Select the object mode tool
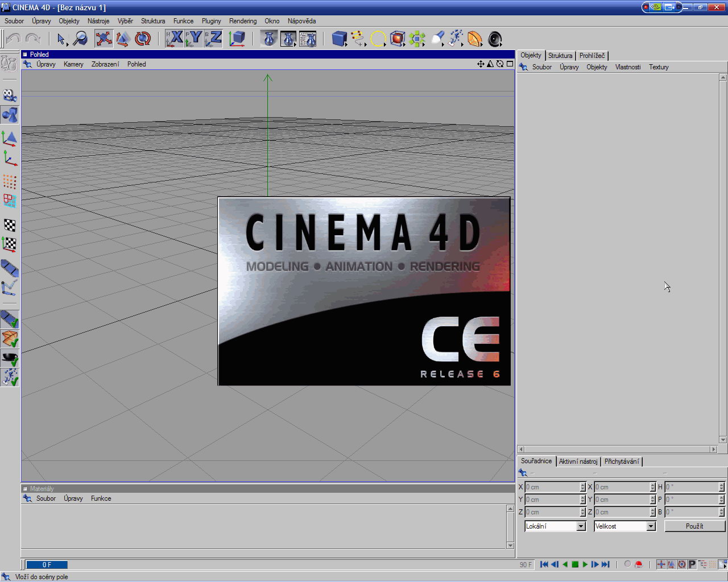 point(10,115)
